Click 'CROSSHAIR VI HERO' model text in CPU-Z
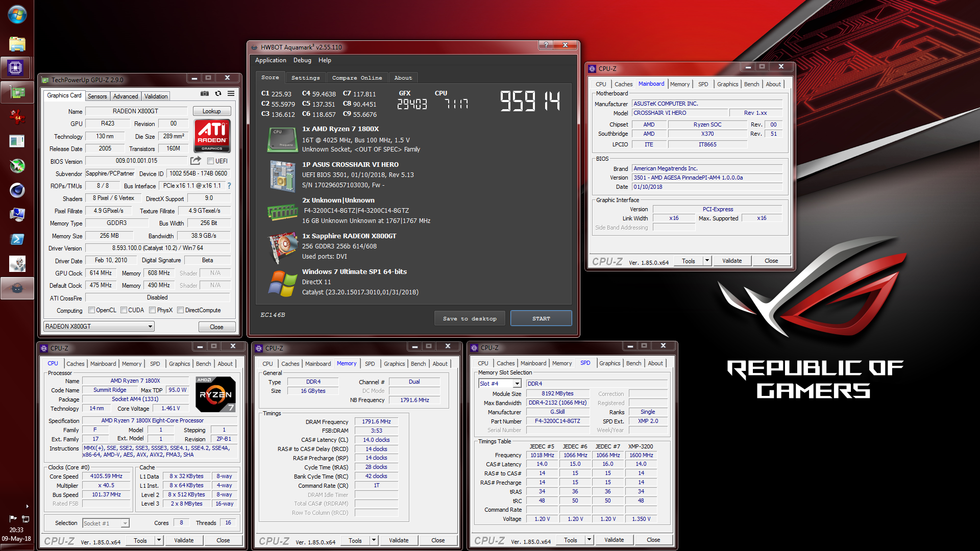Image resolution: width=980 pixels, height=551 pixels. pos(659,113)
